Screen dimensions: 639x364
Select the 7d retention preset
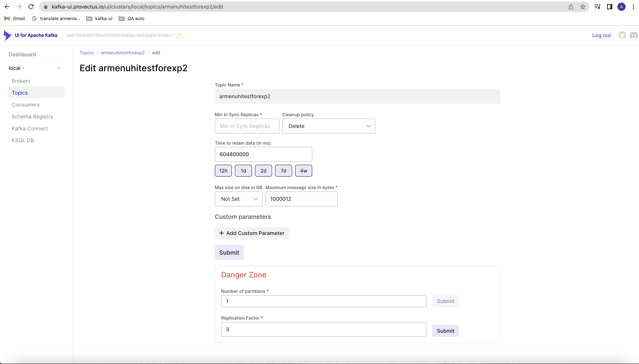point(283,170)
